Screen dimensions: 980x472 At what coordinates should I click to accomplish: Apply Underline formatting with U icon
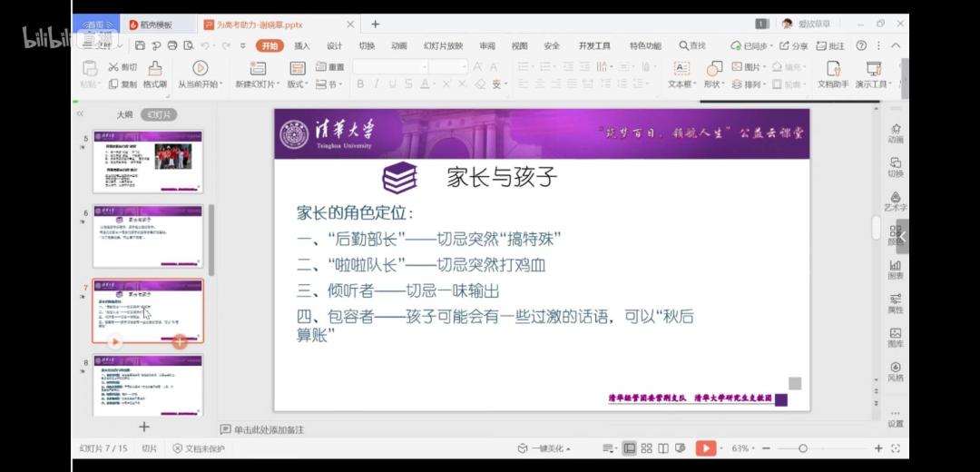(x=392, y=84)
